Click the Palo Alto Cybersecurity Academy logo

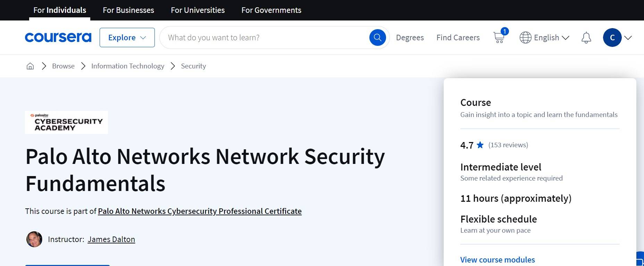point(66,122)
